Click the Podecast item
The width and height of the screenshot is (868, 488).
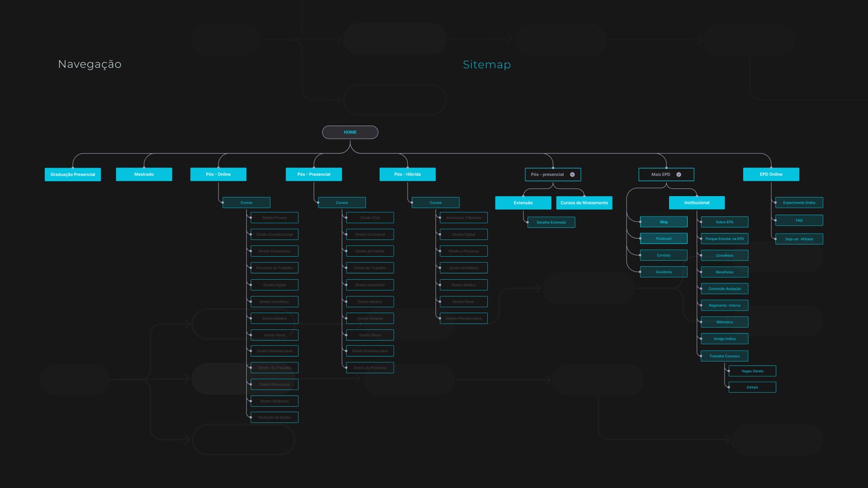[x=663, y=239]
